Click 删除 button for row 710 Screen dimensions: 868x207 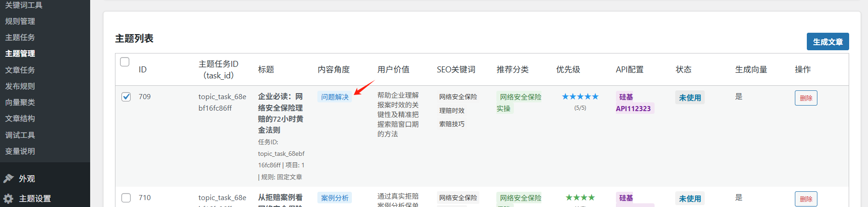pyautogui.click(x=805, y=199)
